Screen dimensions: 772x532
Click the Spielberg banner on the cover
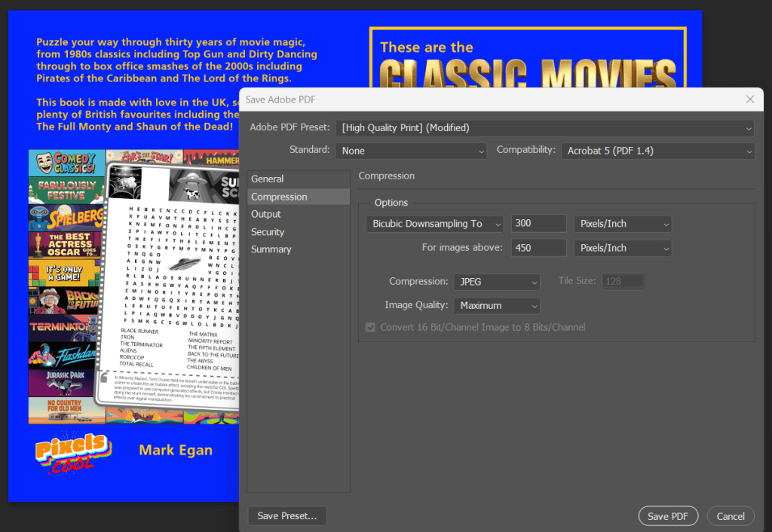pos(66,218)
